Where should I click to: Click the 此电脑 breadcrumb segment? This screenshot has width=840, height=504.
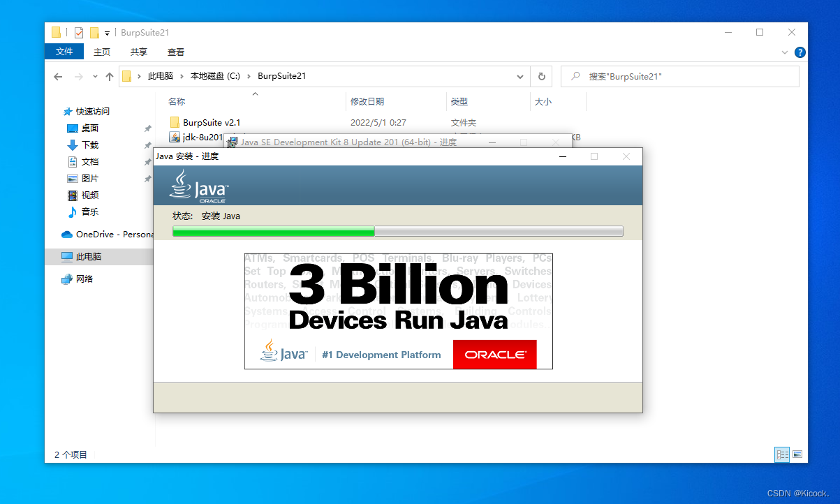[x=161, y=76]
